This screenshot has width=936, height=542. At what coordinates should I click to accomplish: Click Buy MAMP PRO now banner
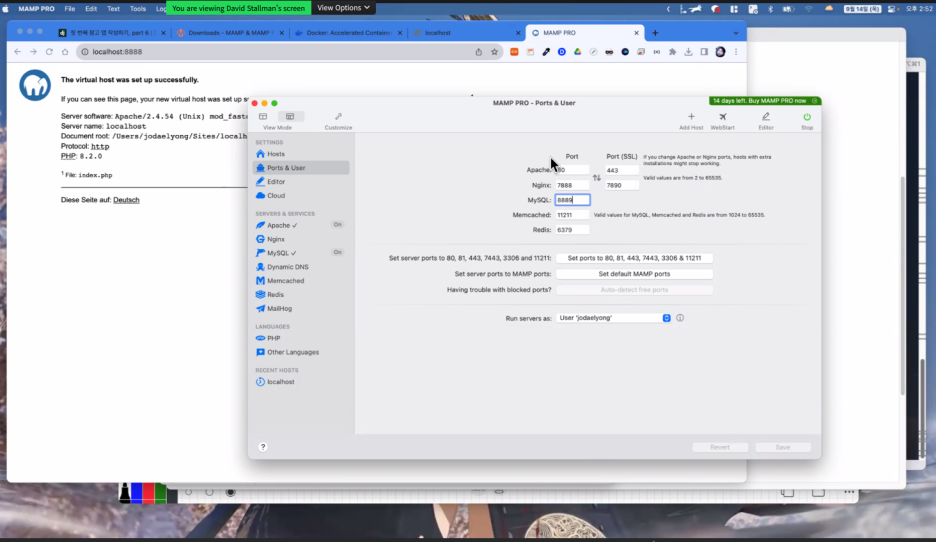point(765,101)
